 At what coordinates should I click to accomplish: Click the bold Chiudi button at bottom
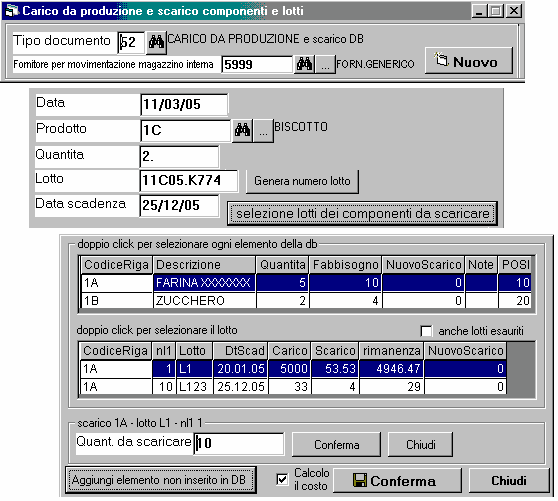point(509,481)
